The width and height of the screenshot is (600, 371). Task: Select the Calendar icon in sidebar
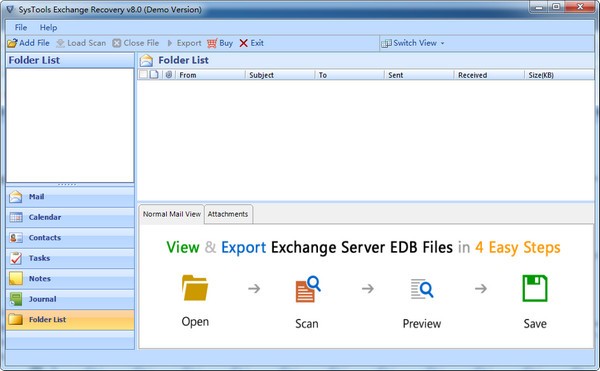pyautogui.click(x=16, y=217)
